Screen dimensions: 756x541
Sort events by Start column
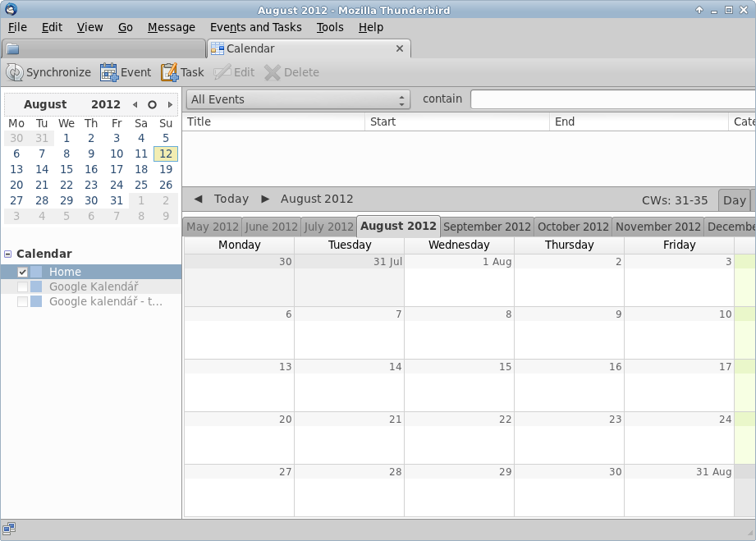coord(457,122)
